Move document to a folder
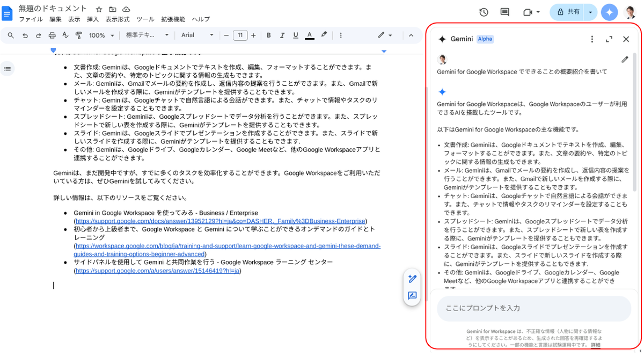The image size is (644, 355). click(x=113, y=9)
